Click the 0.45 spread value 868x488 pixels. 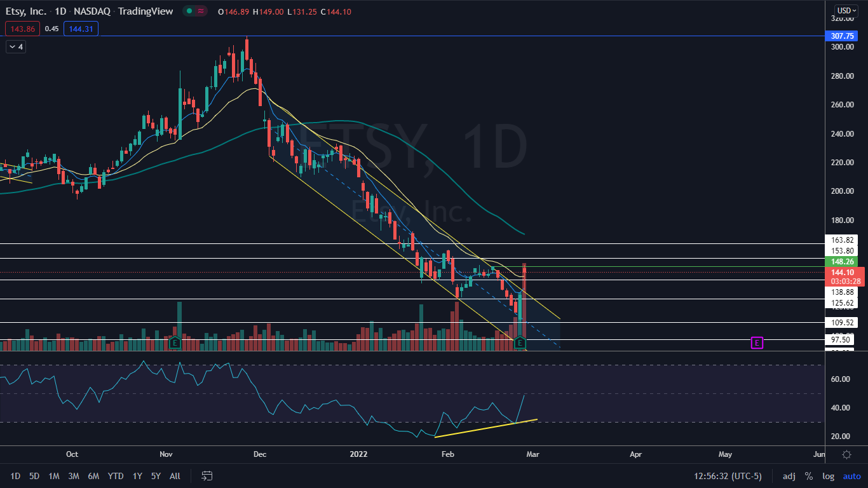52,29
